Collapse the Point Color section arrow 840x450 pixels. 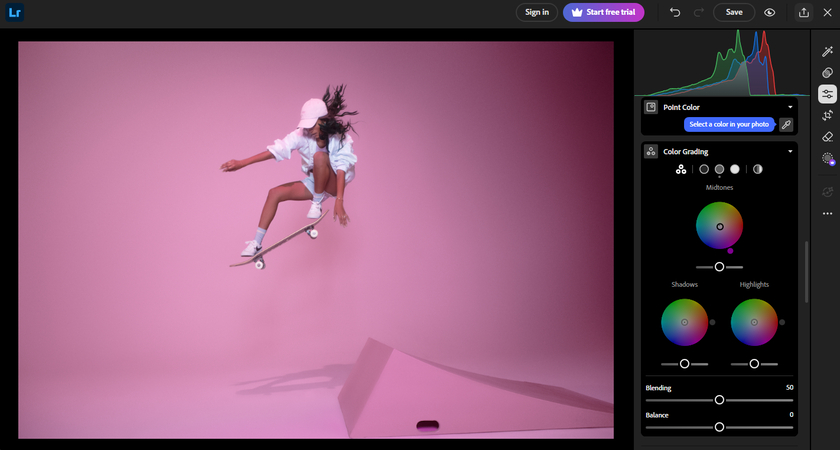click(790, 107)
